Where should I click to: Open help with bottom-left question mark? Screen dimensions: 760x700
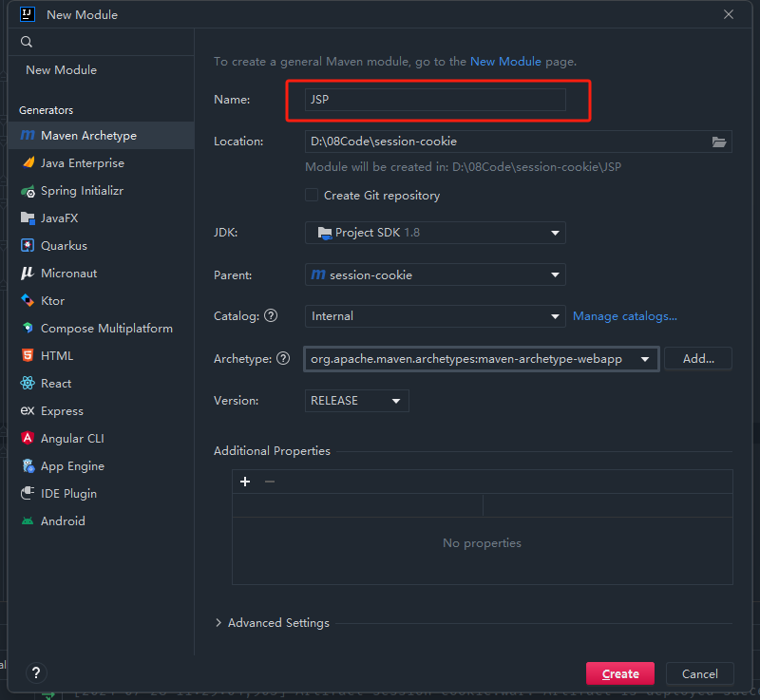36,672
